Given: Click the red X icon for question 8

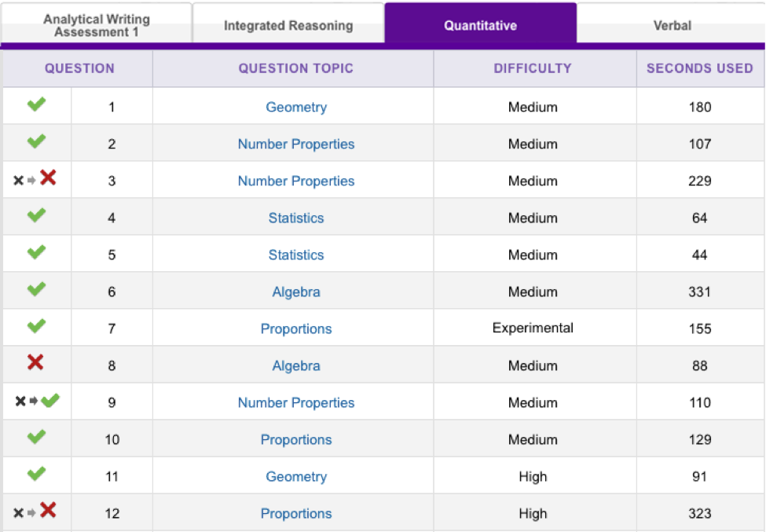Looking at the screenshot, I should tap(35, 362).
